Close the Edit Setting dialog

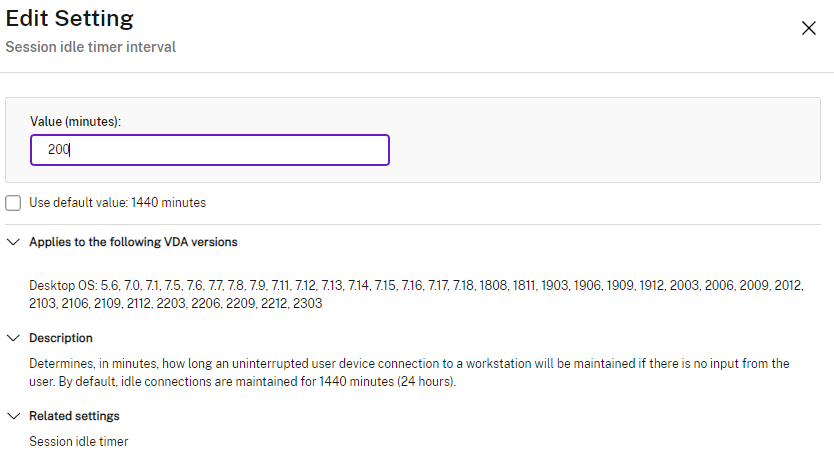click(809, 28)
